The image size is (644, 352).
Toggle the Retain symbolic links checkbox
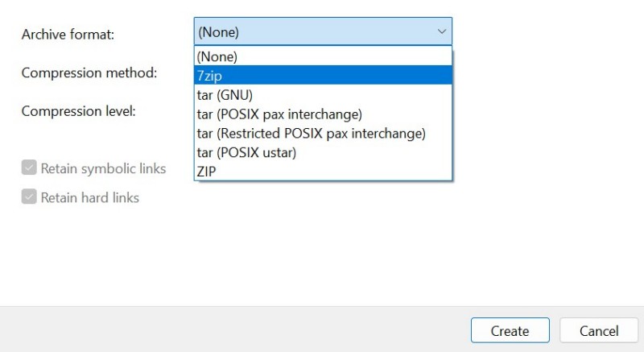(x=29, y=168)
